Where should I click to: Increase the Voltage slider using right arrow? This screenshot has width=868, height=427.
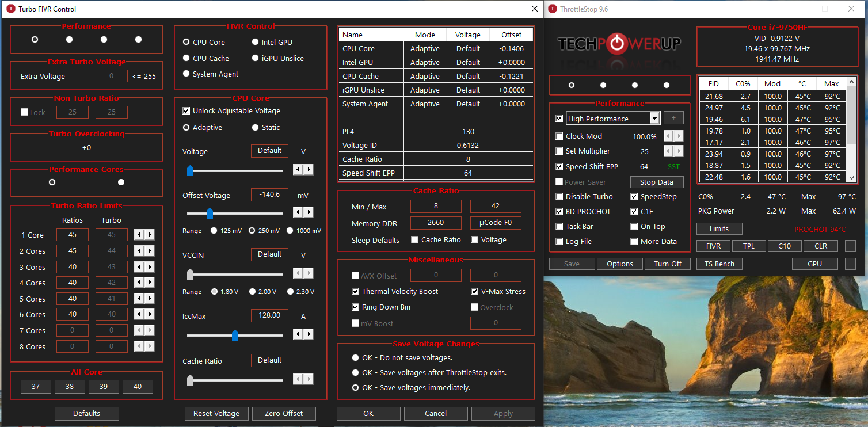click(x=309, y=169)
